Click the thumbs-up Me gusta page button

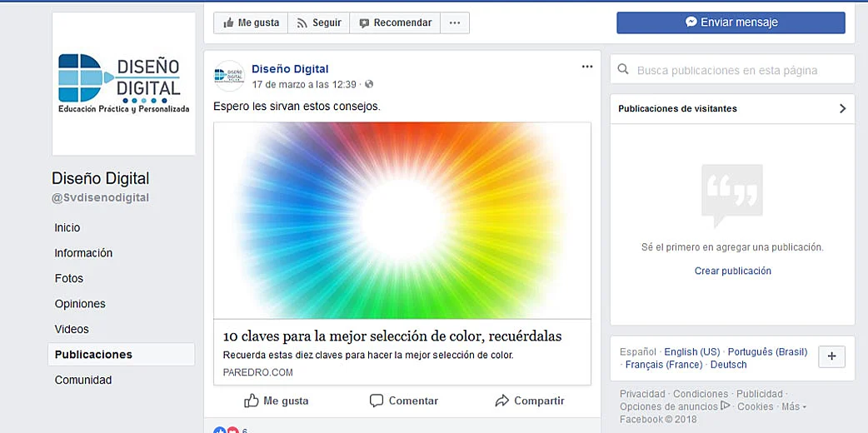(x=251, y=22)
